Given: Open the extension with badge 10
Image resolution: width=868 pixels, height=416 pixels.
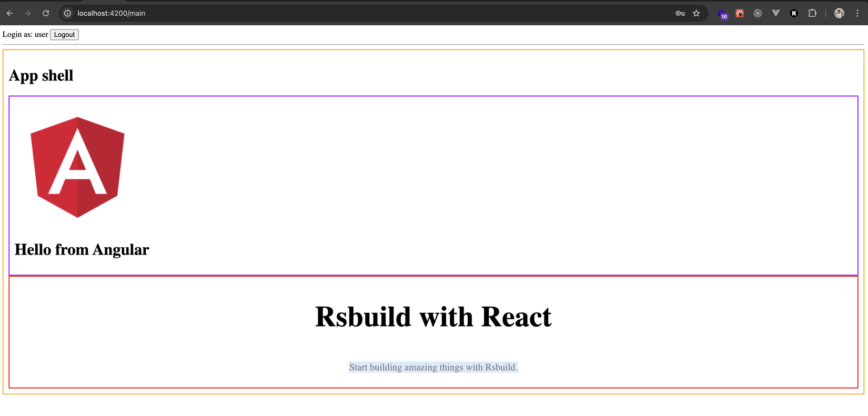Looking at the screenshot, I should coord(723,14).
